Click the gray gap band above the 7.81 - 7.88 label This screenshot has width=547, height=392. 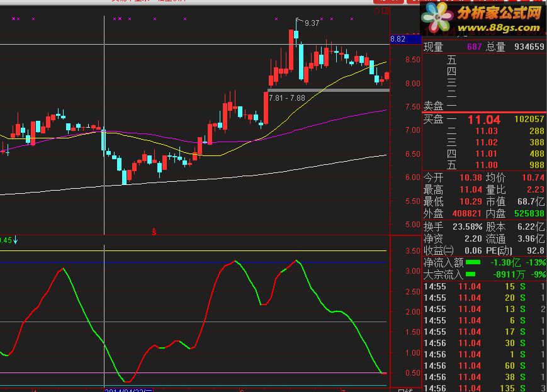pyautogui.click(x=329, y=91)
